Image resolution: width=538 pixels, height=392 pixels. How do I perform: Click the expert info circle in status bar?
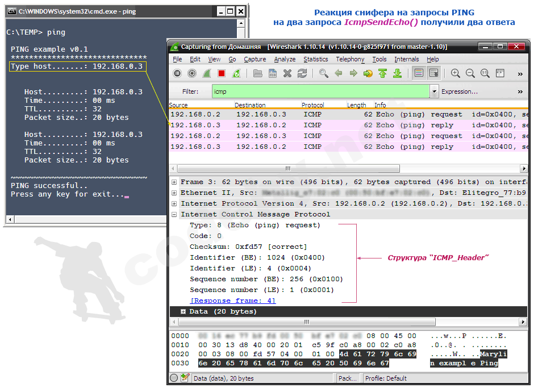pyautogui.click(x=174, y=378)
